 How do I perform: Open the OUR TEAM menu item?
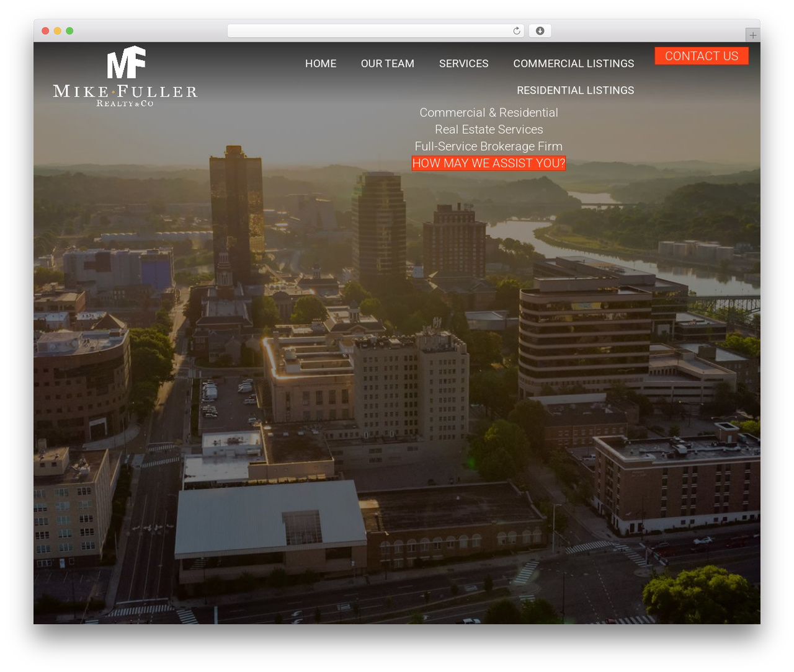coord(388,63)
